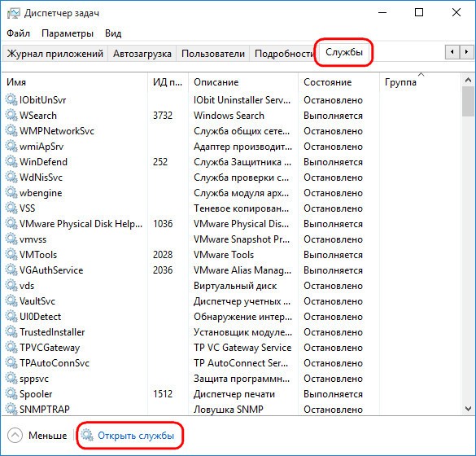This screenshot has width=476, height=456.
Task: Click the VSS service gear icon
Action: point(11,208)
